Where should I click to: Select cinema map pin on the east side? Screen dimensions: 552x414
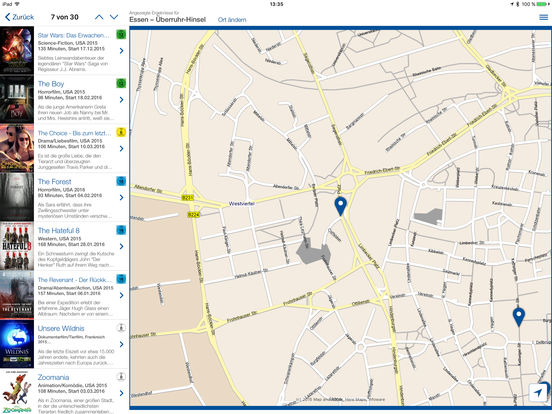coord(519,316)
